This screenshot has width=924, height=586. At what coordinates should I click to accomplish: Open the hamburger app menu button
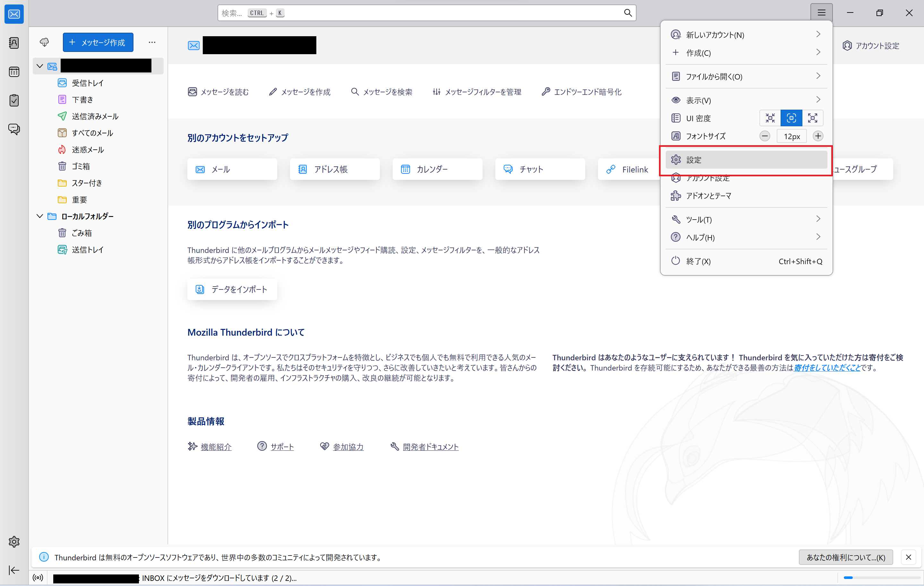click(821, 13)
